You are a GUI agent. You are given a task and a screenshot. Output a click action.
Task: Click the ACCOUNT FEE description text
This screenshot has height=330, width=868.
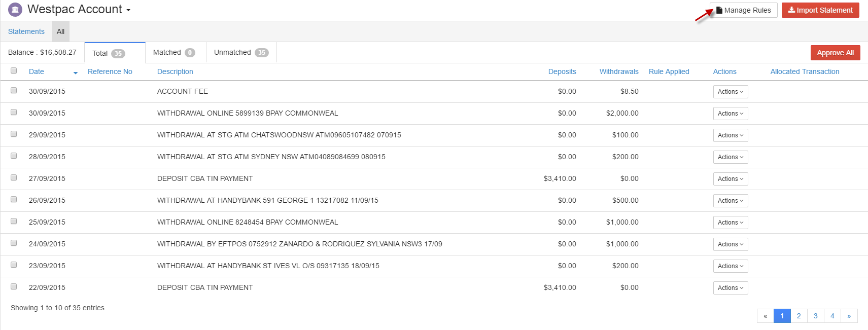click(x=183, y=91)
